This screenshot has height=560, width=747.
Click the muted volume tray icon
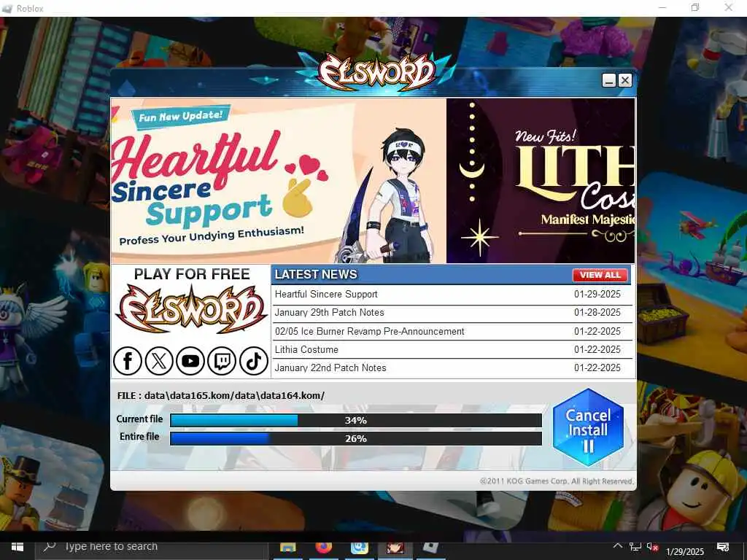(651, 548)
